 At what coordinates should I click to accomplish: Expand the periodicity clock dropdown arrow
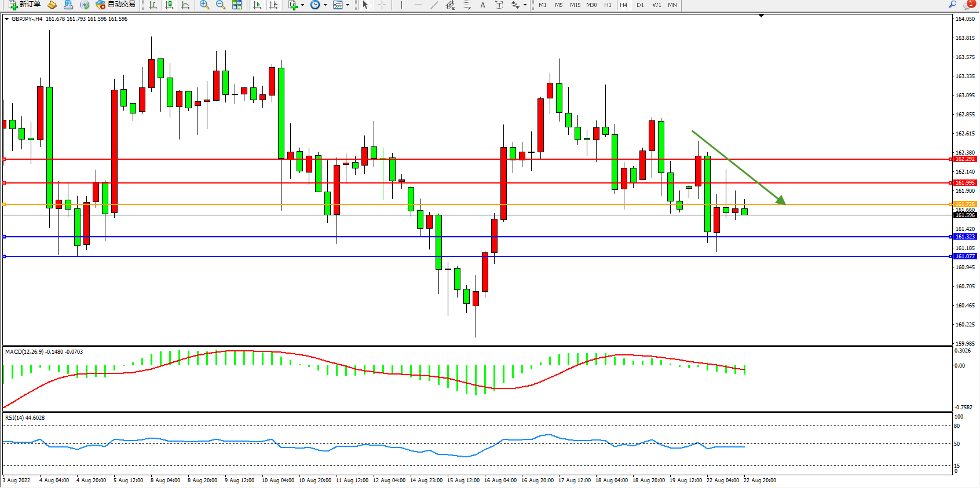pyautogui.click(x=325, y=5)
